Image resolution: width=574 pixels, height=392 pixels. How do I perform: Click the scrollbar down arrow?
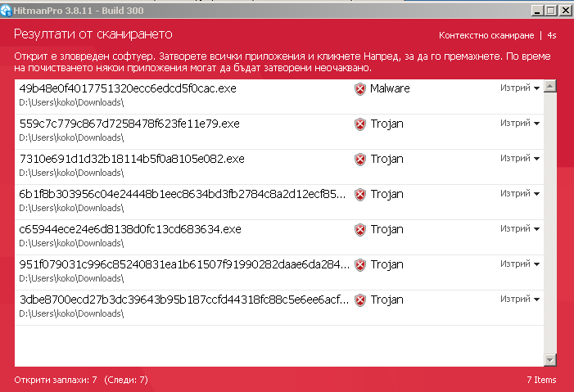click(x=549, y=360)
